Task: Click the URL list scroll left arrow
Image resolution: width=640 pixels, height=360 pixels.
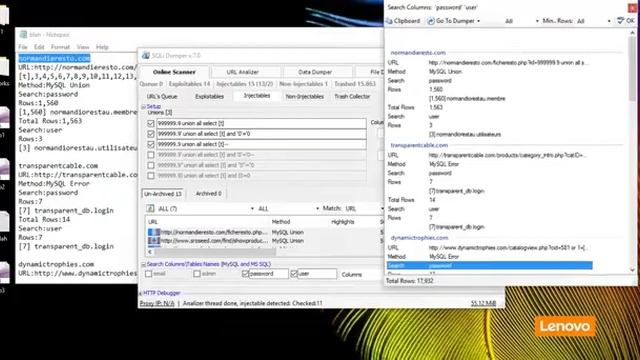Action: click(150, 252)
